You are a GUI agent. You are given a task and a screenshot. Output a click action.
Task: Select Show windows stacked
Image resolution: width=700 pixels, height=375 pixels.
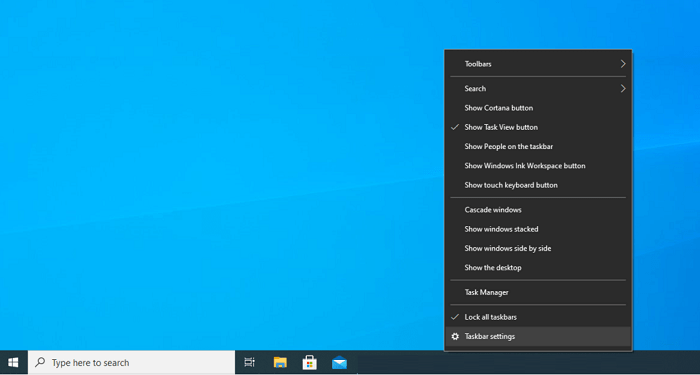(538, 229)
